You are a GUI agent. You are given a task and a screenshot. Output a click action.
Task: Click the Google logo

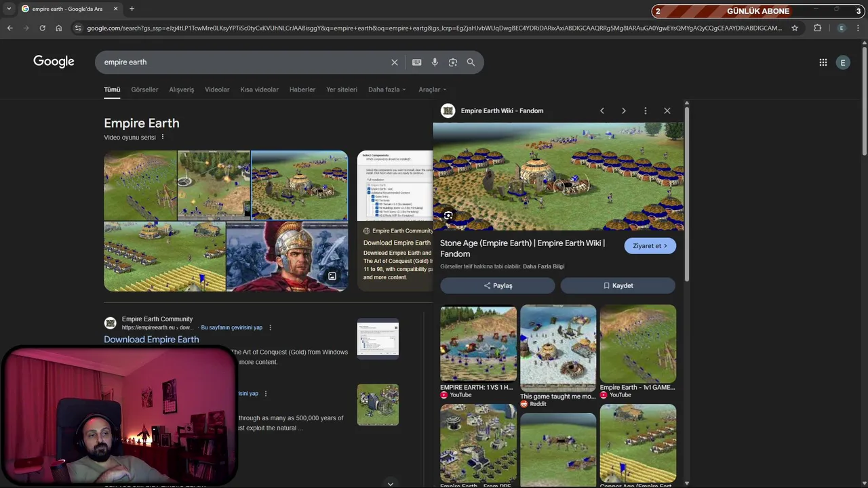(x=54, y=62)
